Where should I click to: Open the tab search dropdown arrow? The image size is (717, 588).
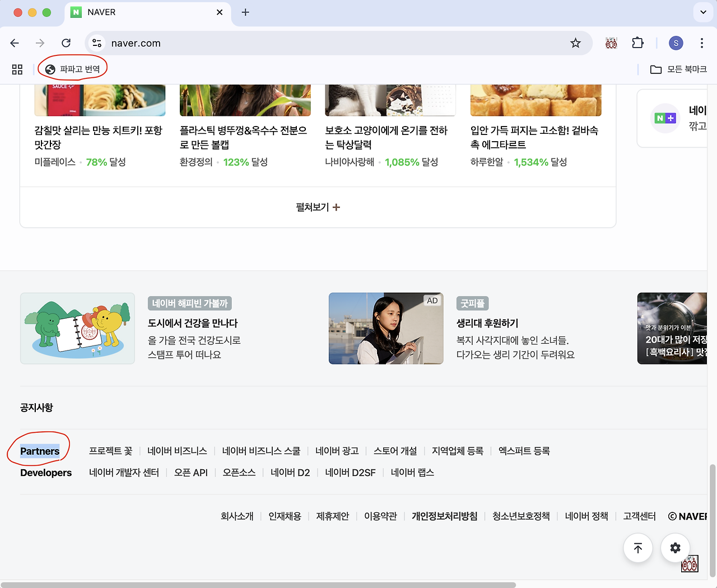[703, 12]
